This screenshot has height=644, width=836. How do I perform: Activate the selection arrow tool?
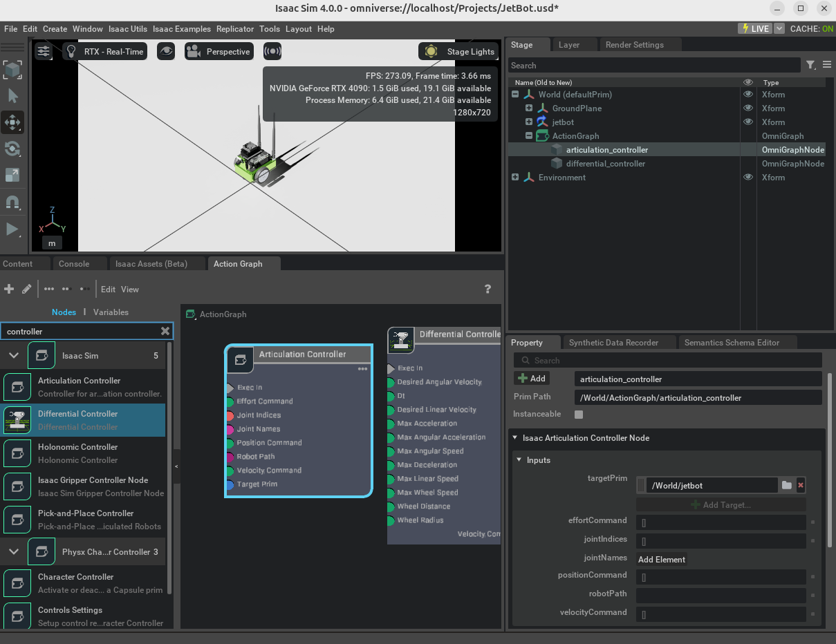(12, 95)
